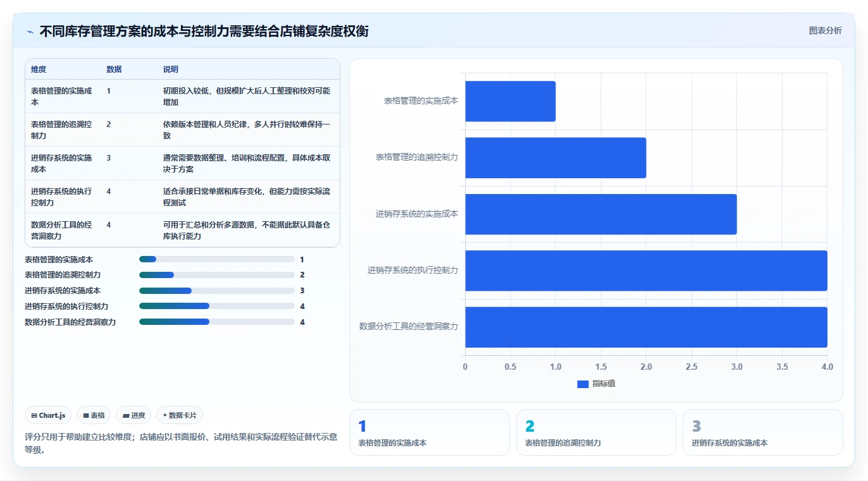Image resolution: width=868 pixels, height=481 pixels.
Task: Open the data card numbered 3
Action: tap(762, 432)
